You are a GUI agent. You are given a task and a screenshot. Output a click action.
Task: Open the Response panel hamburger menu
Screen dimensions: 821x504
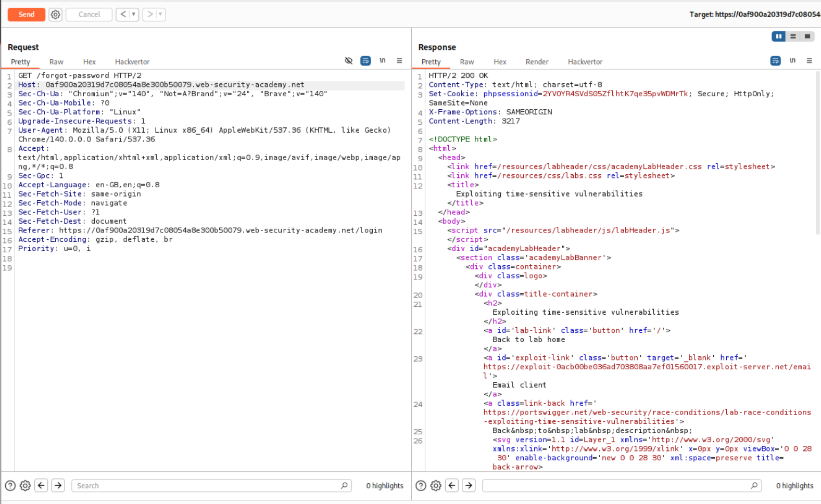point(809,61)
